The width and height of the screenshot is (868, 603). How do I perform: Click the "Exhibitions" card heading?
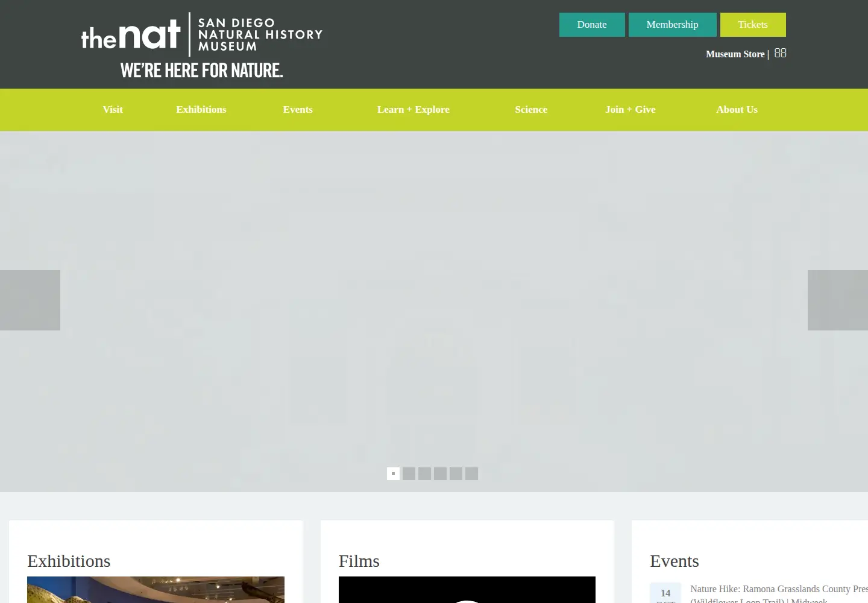tap(69, 561)
